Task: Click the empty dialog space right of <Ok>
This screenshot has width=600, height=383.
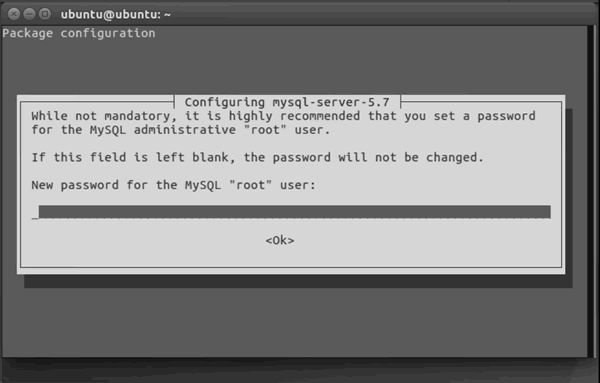Action: (427, 240)
